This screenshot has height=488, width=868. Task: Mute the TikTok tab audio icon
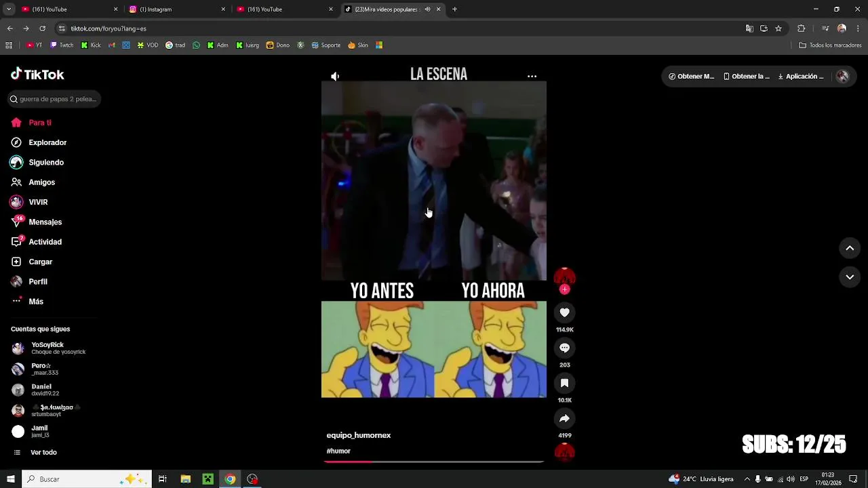(427, 9)
